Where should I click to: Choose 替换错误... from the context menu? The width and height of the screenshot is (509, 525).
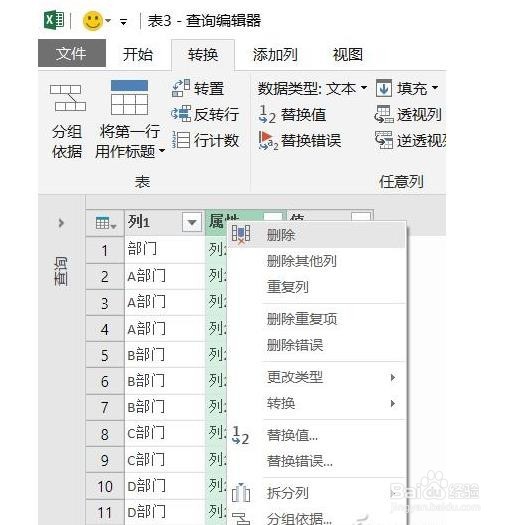click(x=316, y=461)
